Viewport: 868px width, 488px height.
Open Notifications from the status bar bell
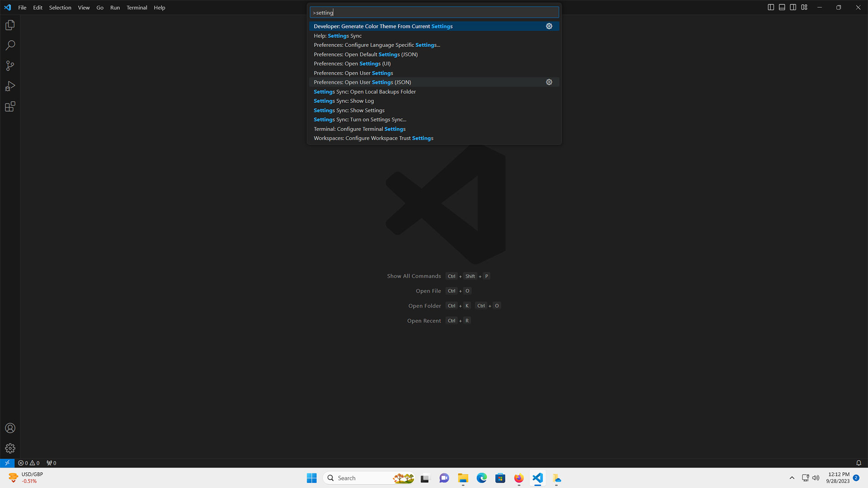(859, 463)
